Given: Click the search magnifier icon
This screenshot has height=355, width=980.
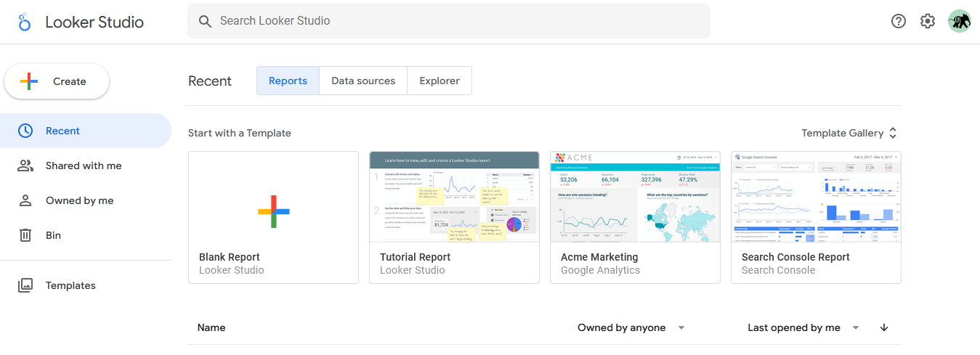Looking at the screenshot, I should click(206, 21).
